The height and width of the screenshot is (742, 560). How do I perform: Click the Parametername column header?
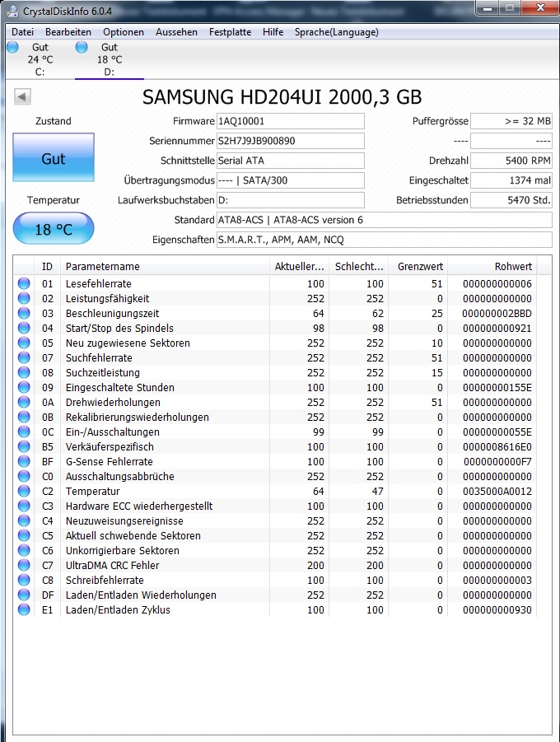[166, 267]
